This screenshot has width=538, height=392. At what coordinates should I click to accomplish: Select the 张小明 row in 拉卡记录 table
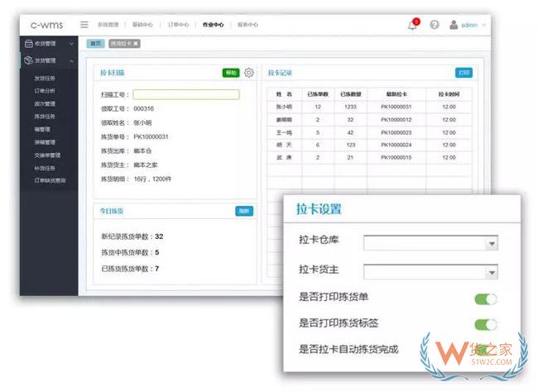[369, 107]
